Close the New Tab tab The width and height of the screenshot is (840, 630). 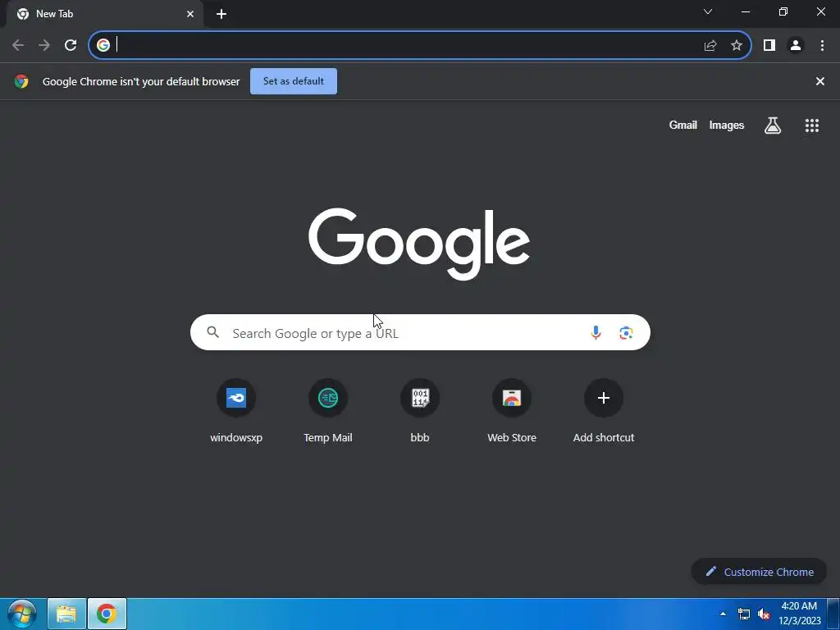click(190, 14)
